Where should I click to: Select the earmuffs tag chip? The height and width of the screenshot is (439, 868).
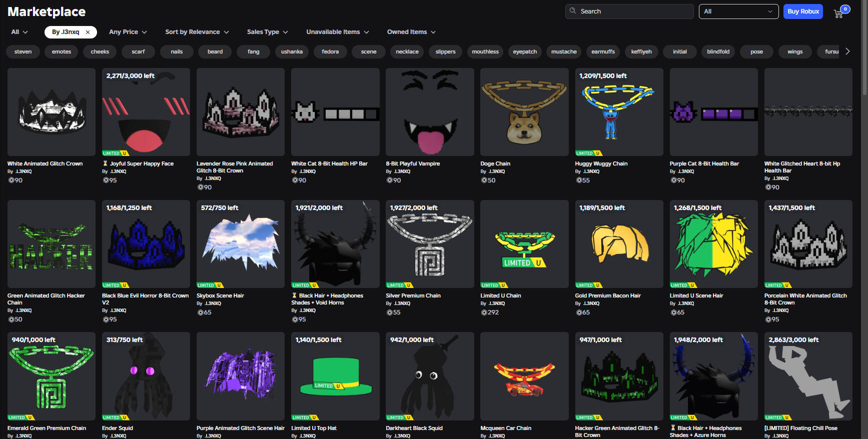(x=603, y=51)
